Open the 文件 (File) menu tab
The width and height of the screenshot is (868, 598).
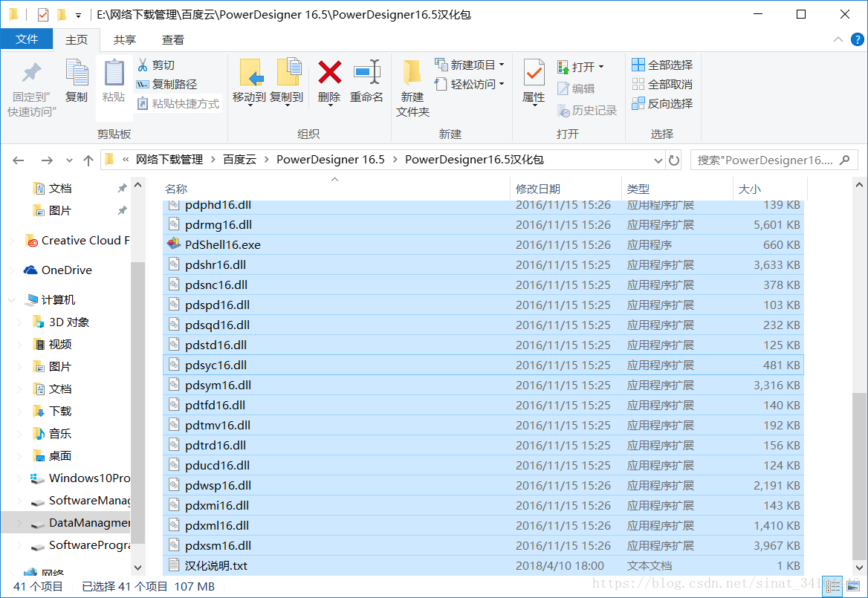(x=27, y=39)
